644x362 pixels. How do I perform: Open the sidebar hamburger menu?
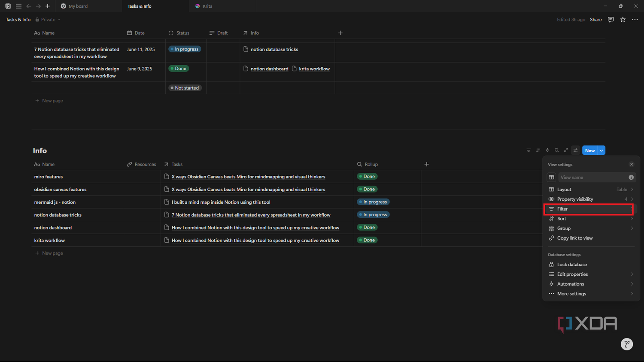pos(18,6)
